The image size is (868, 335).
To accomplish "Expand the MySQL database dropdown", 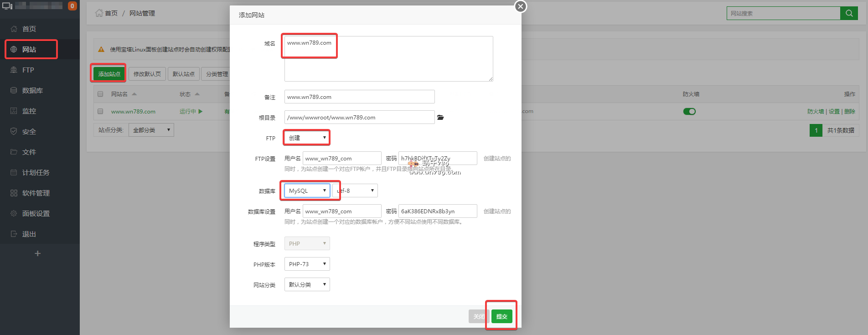I will pyautogui.click(x=307, y=191).
